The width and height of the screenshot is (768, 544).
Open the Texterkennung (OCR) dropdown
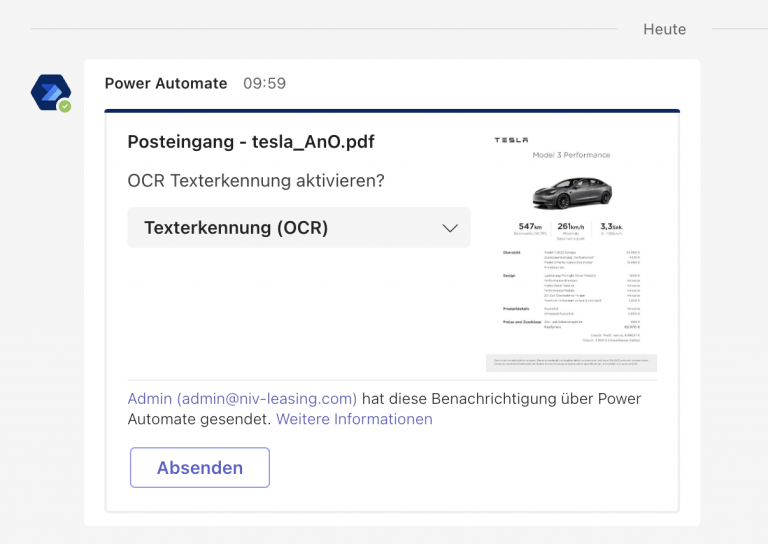pyautogui.click(x=299, y=228)
